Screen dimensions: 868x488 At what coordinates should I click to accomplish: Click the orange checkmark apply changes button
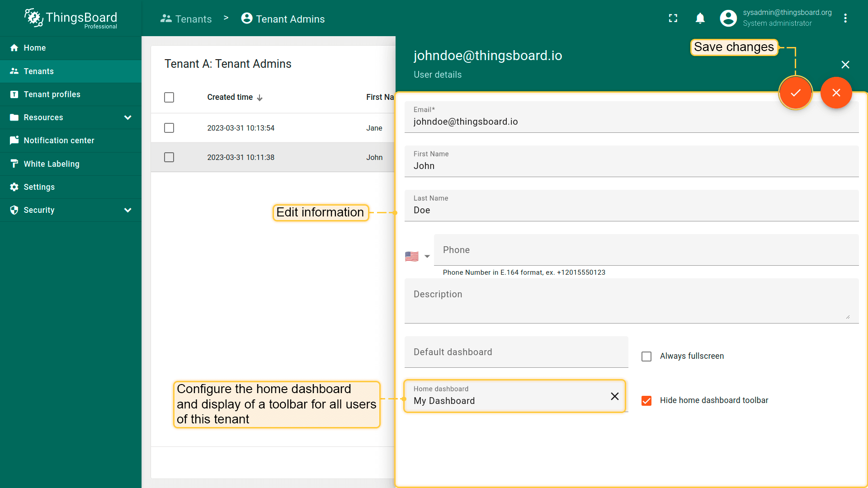795,93
